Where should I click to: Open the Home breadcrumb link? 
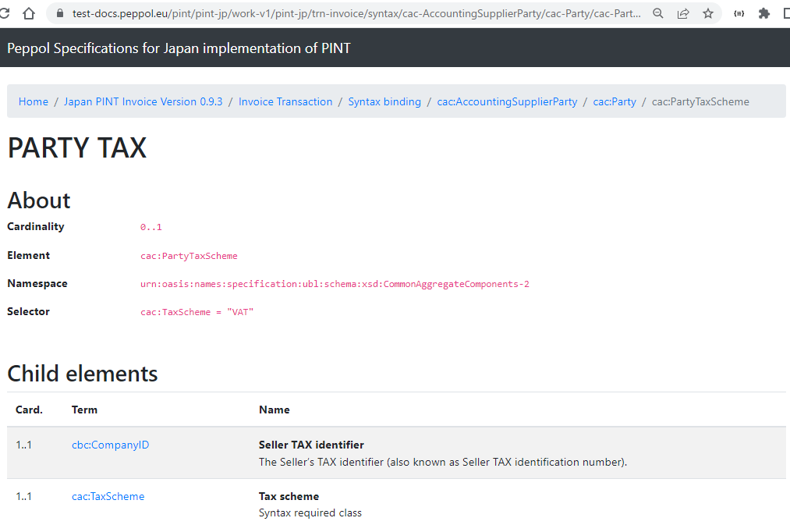point(34,101)
